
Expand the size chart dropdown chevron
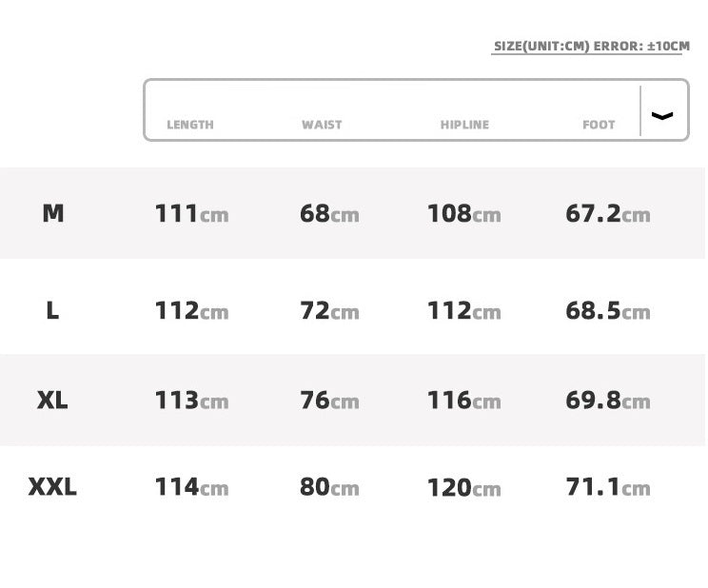point(662,115)
